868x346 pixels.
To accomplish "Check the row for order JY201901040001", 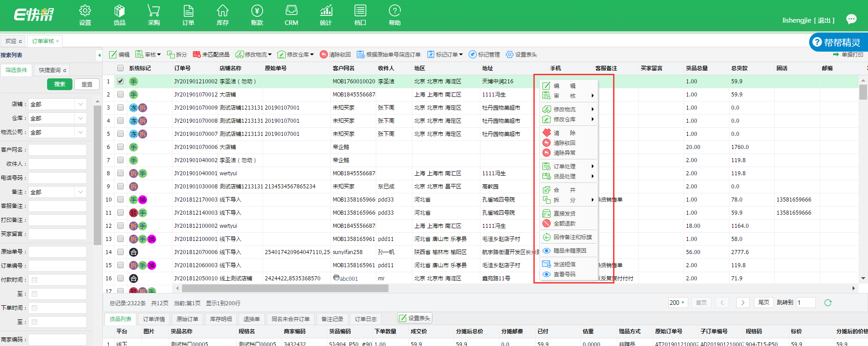I will coord(120,173).
